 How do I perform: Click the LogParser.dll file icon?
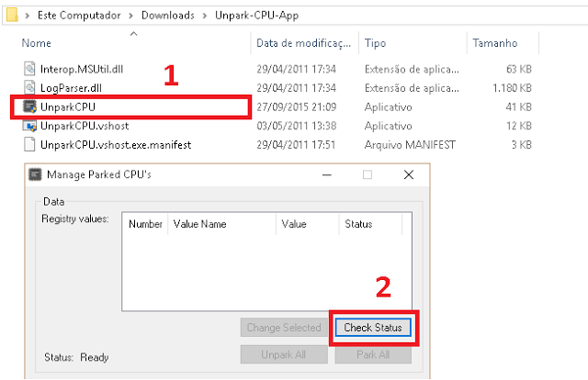click(29, 87)
